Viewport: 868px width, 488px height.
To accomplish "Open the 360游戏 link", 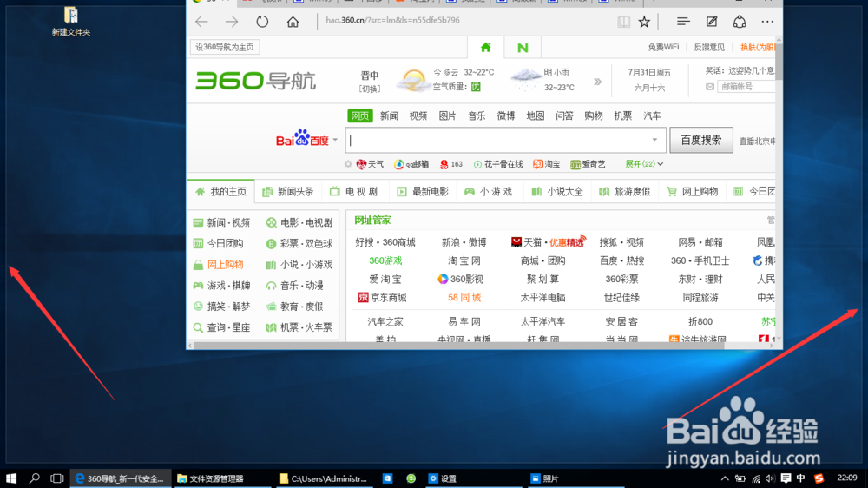I will click(x=385, y=260).
